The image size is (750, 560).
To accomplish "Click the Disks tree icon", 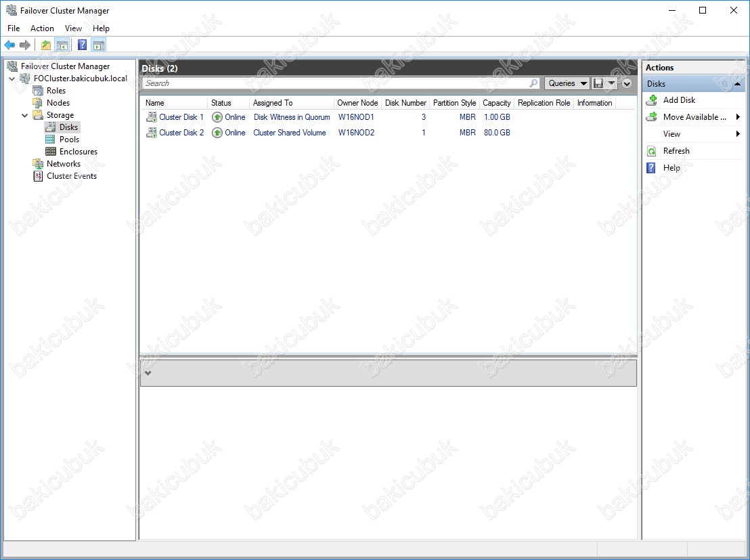I will pyautogui.click(x=50, y=127).
